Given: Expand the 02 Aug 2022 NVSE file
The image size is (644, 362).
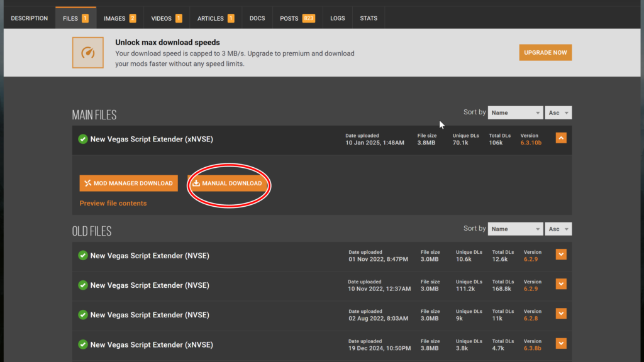Looking at the screenshot, I should 561,314.
